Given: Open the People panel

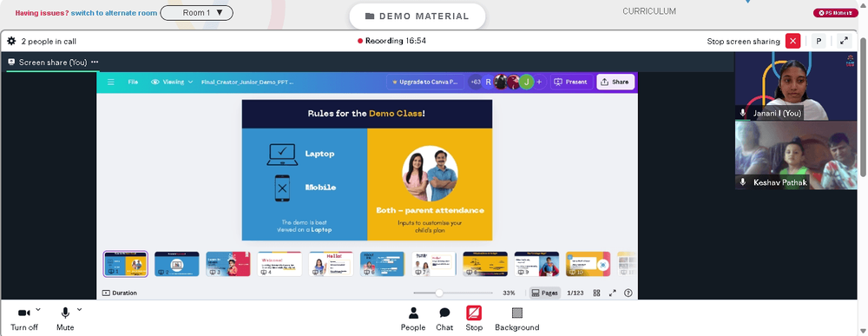Looking at the screenshot, I should [413, 320].
